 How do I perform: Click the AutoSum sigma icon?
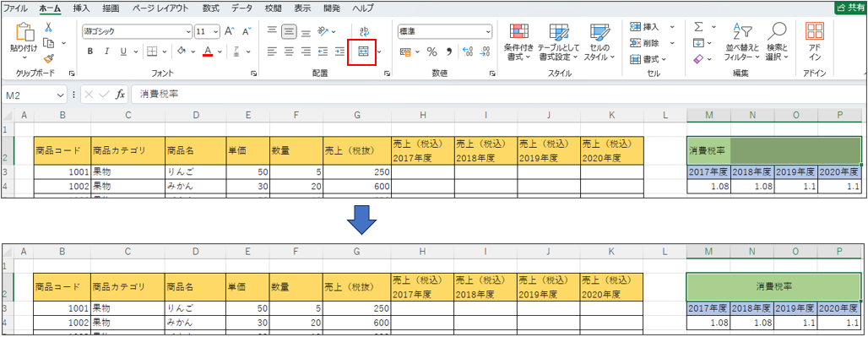pyautogui.click(x=698, y=26)
